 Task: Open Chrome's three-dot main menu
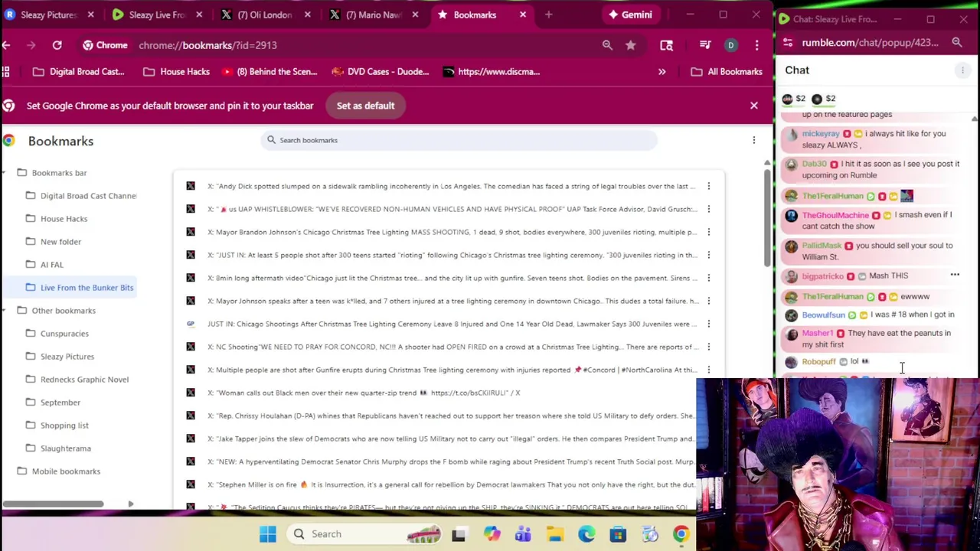click(x=756, y=45)
